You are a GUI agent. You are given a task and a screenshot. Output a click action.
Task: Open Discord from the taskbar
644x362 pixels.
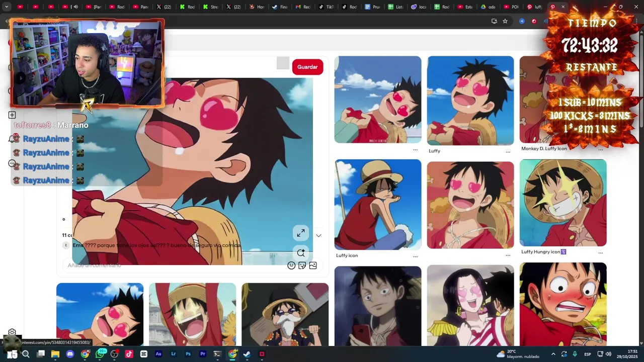[70, 354]
